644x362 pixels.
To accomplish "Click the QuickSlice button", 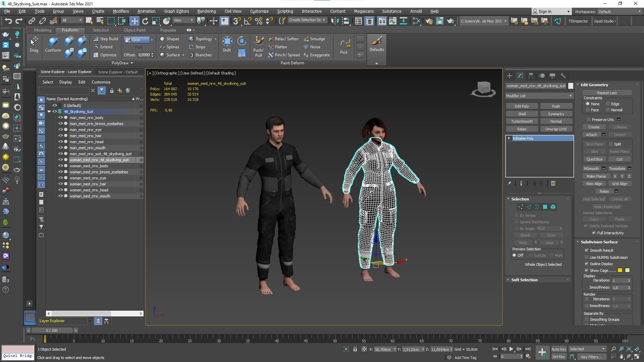I will pos(594,159).
